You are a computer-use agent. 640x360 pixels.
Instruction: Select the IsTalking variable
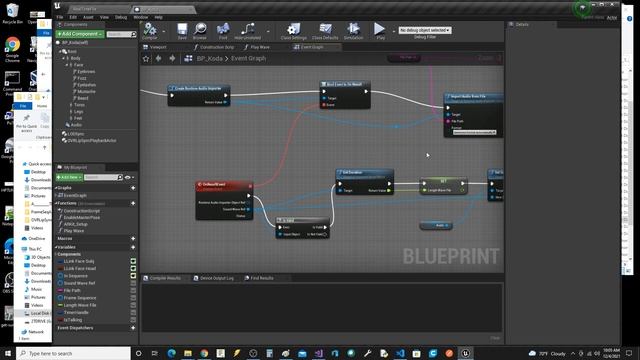tap(73, 320)
